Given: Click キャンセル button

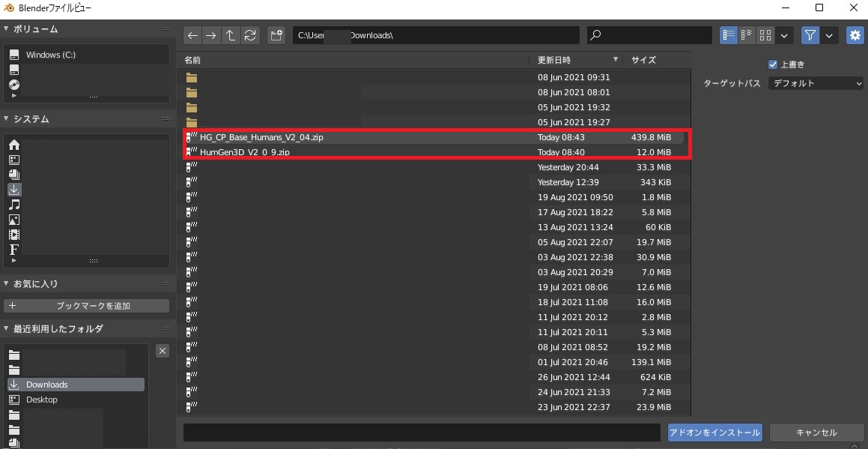Looking at the screenshot, I should point(816,433).
